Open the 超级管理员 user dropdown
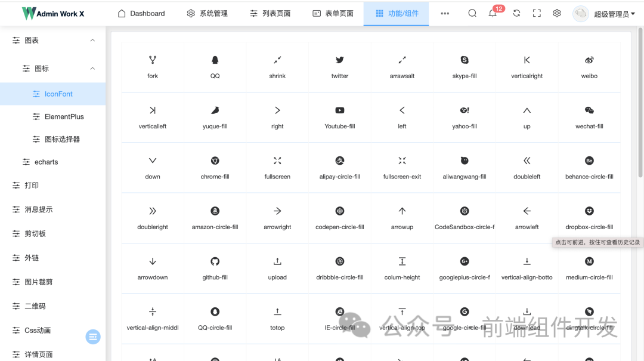 coord(614,14)
